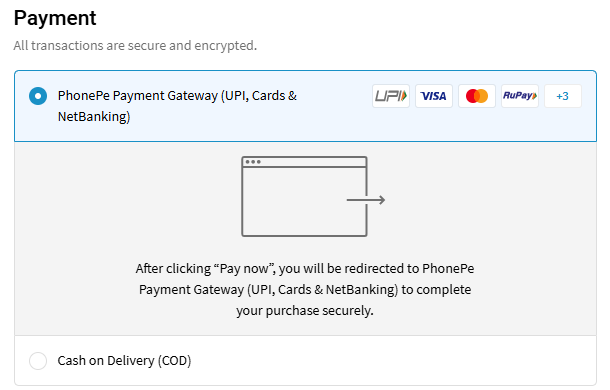Click the three dots in the illustration window
The image size is (610, 390).
point(253,162)
